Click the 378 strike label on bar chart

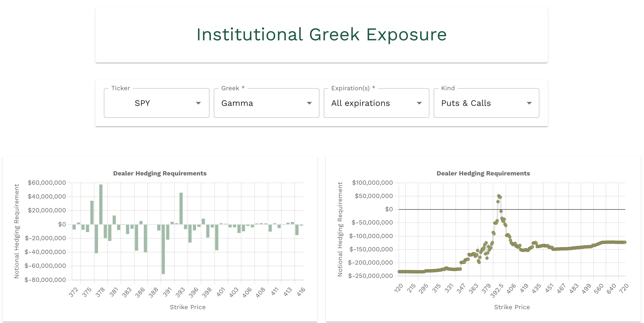(x=100, y=292)
